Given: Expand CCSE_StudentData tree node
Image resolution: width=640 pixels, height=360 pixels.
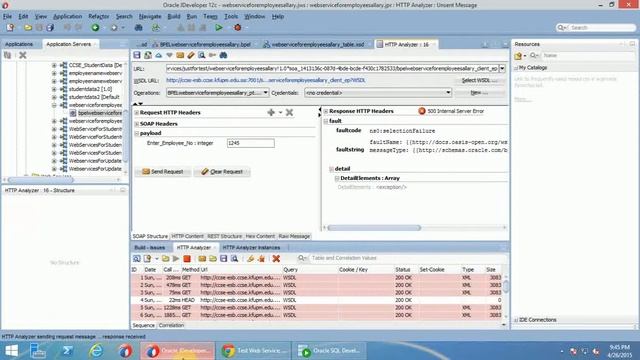Looking at the screenshot, I should [x=54, y=65].
